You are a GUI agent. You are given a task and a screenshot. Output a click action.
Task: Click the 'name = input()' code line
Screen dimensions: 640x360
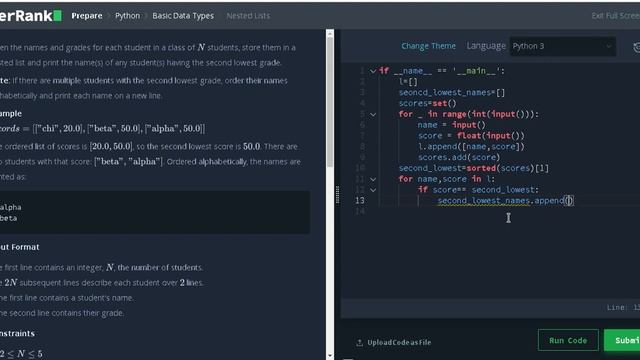pyautogui.click(x=451, y=125)
